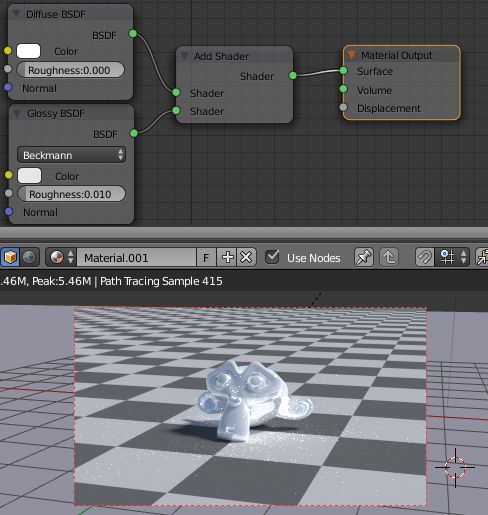488x515 pixels.
Task: Select the Glossy BSDF node title
Action: click(56, 113)
